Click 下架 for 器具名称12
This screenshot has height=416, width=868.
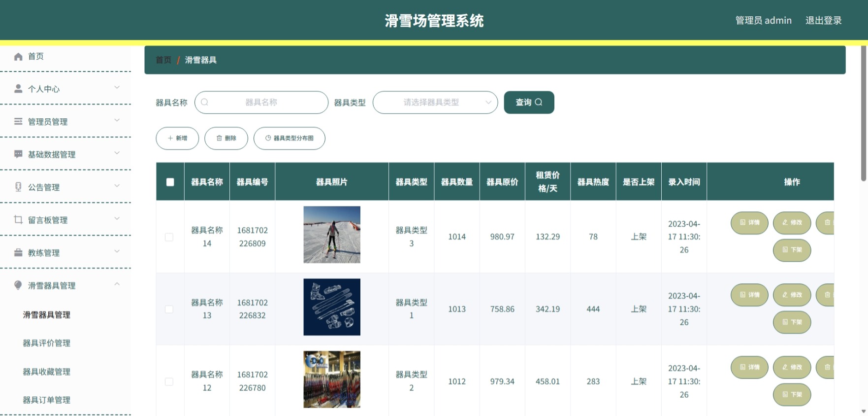[792, 395]
